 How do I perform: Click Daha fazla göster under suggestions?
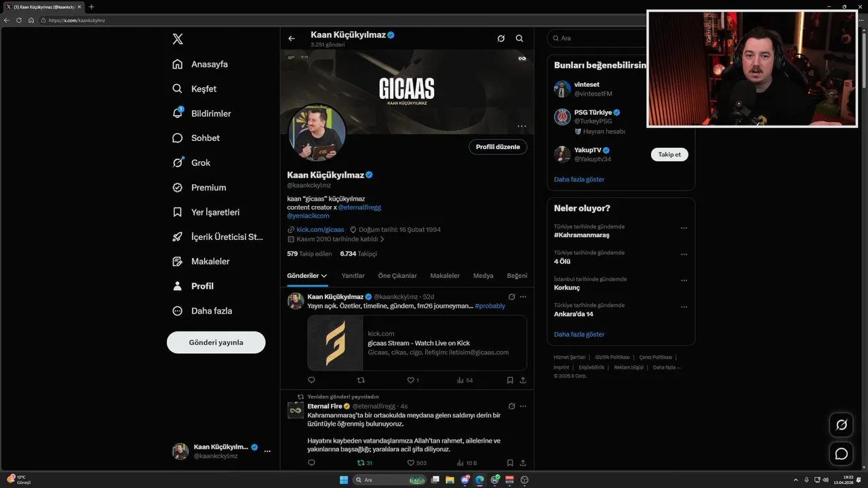coord(579,180)
